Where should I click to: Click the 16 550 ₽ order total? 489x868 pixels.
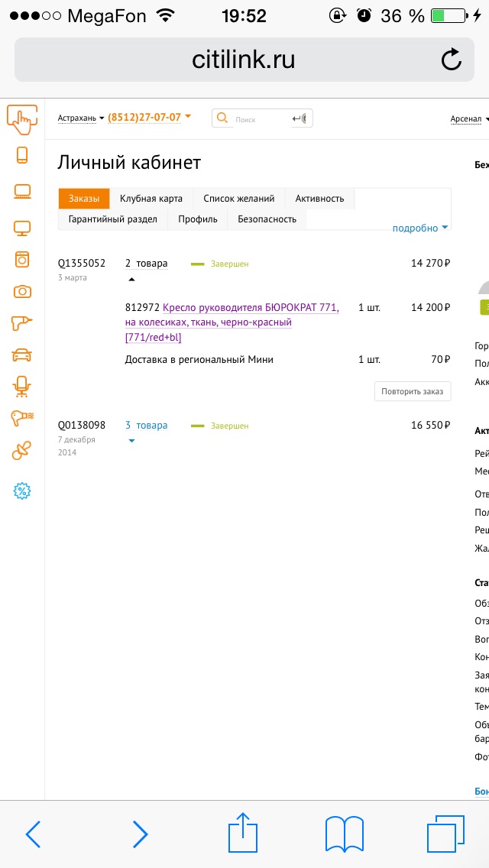tap(430, 425)
